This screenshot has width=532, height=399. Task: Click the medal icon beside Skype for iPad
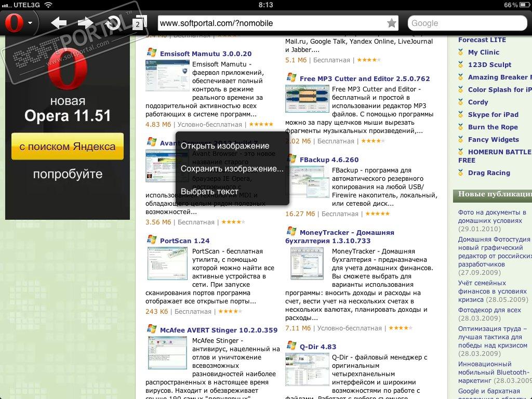[460, 114]
